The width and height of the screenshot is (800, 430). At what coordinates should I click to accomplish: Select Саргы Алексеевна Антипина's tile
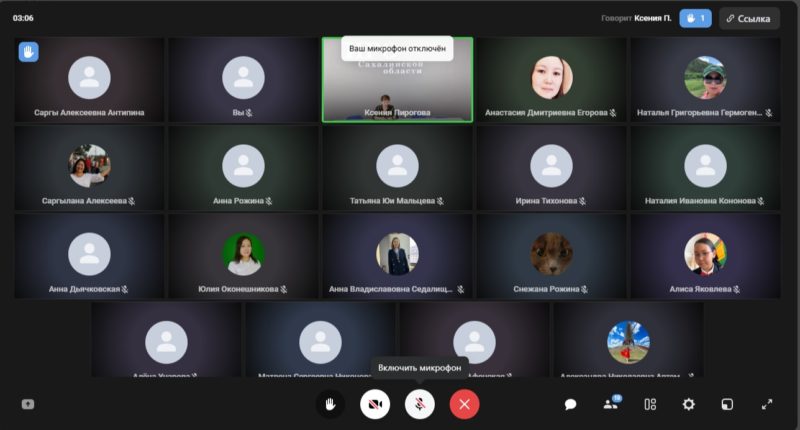click(89, 80)
